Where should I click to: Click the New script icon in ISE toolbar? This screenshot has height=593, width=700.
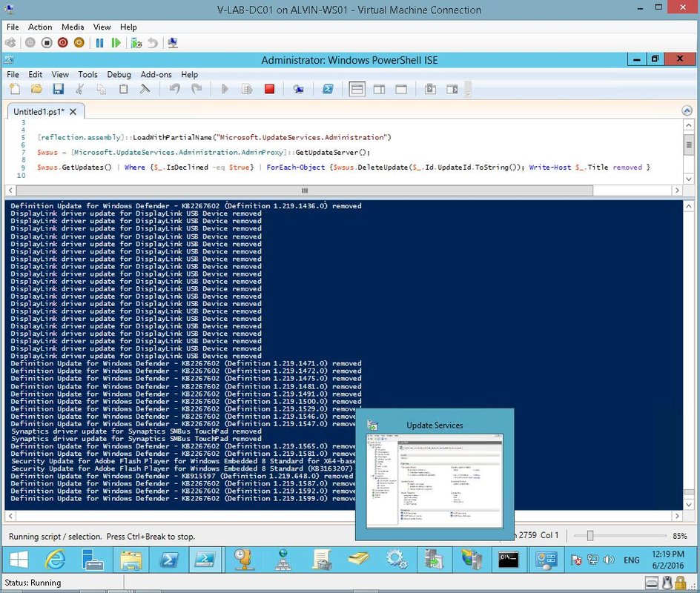pos(15,90)
